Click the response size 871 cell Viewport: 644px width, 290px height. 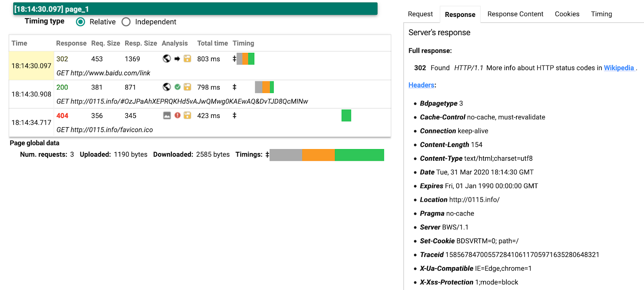[x=130, y=87]
